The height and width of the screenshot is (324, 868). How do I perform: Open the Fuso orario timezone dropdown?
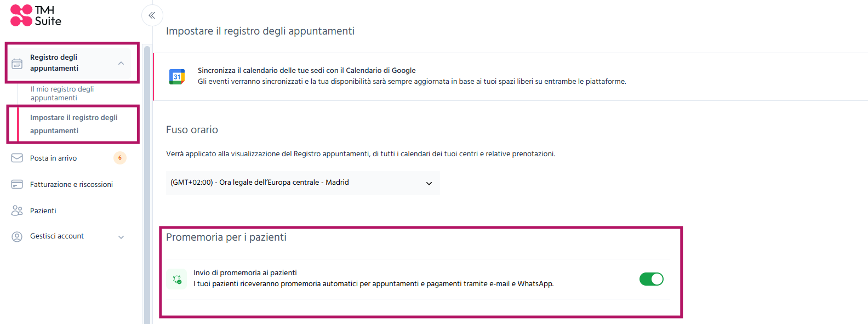302,183
